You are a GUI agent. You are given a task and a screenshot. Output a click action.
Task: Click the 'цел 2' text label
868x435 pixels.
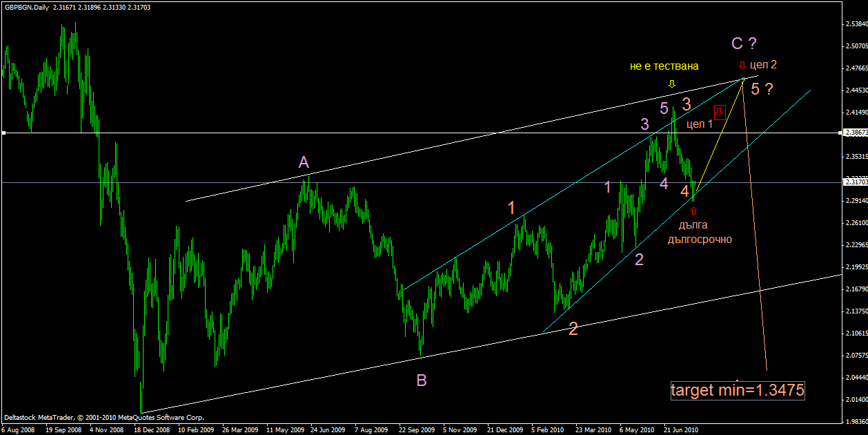coord(763,65)
